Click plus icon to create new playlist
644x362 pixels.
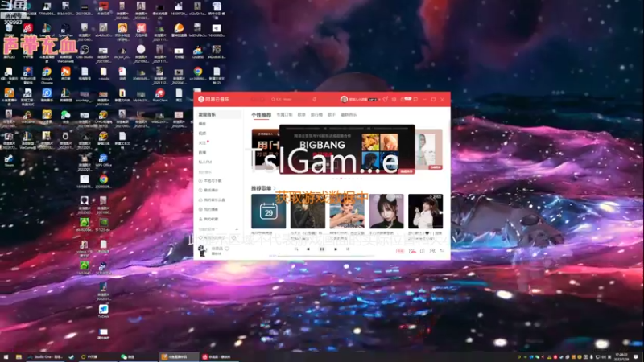(237, 229)
